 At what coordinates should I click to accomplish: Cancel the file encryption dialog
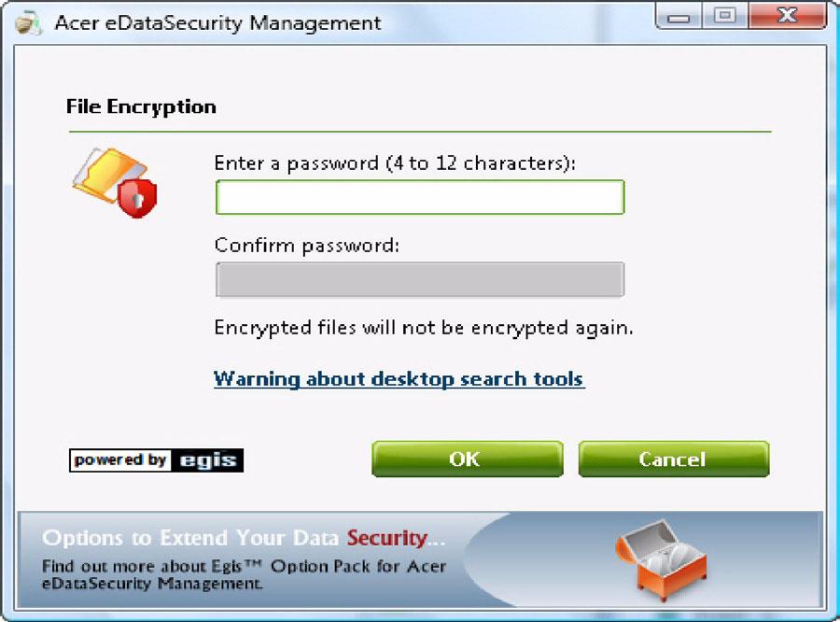(x=673, y=459)
